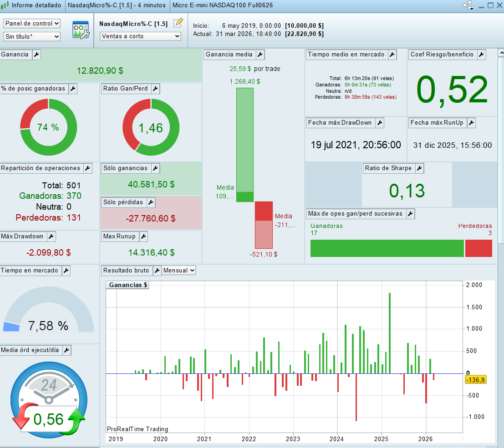504x448 pixels.
Task: Click the Ganancias $ chart label
Action: (x=128, y=285)
